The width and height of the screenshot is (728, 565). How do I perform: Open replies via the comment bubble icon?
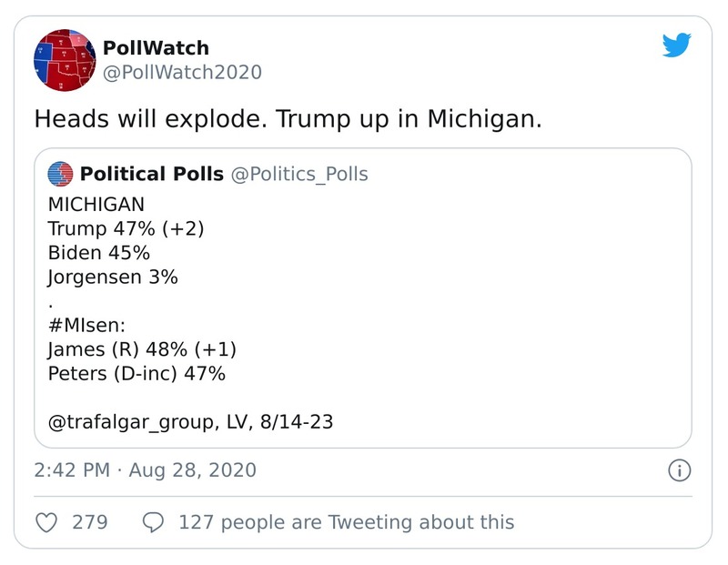click(152, 522)
